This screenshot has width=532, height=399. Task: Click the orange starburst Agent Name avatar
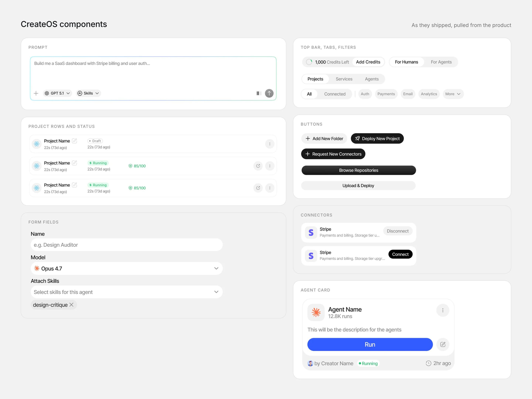[x=316, y=312]
